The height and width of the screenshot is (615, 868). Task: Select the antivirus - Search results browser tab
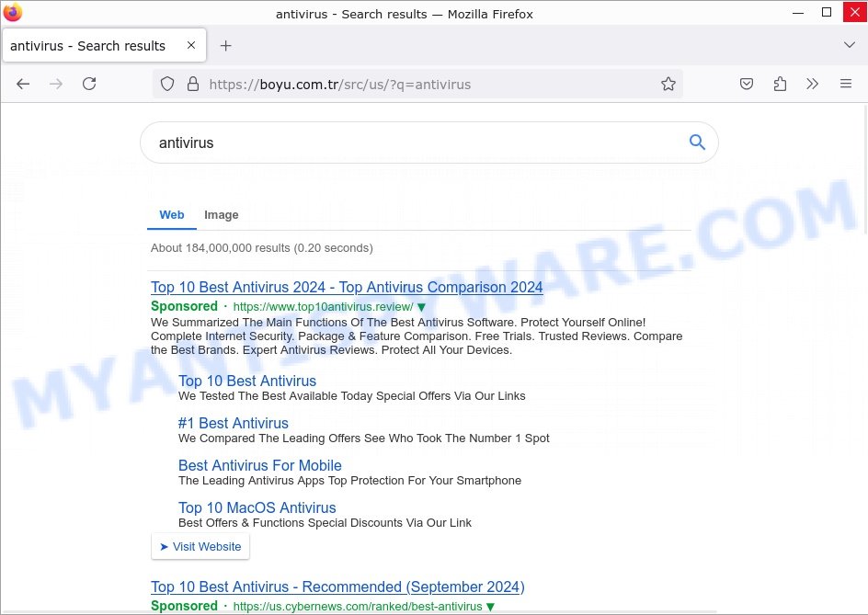tap(104, 45)
